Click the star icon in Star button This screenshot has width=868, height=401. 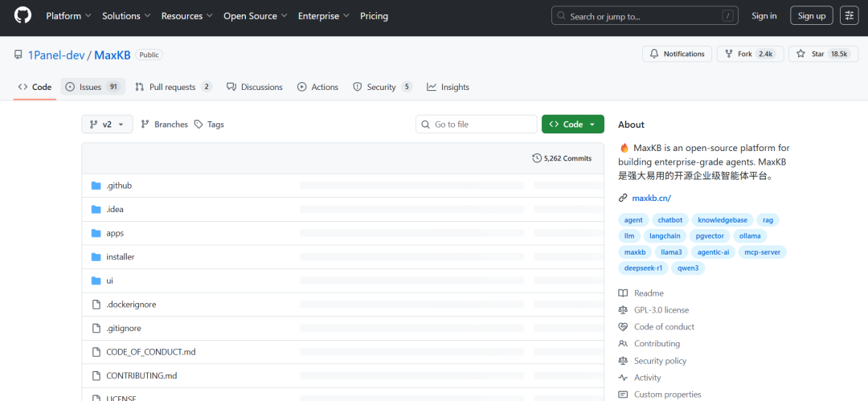(x=800, y=54)
